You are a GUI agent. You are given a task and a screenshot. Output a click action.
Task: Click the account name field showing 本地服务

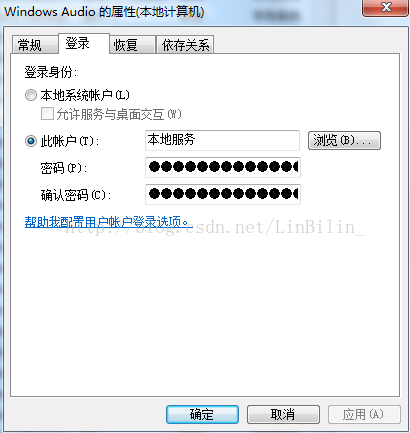point(223,140)
